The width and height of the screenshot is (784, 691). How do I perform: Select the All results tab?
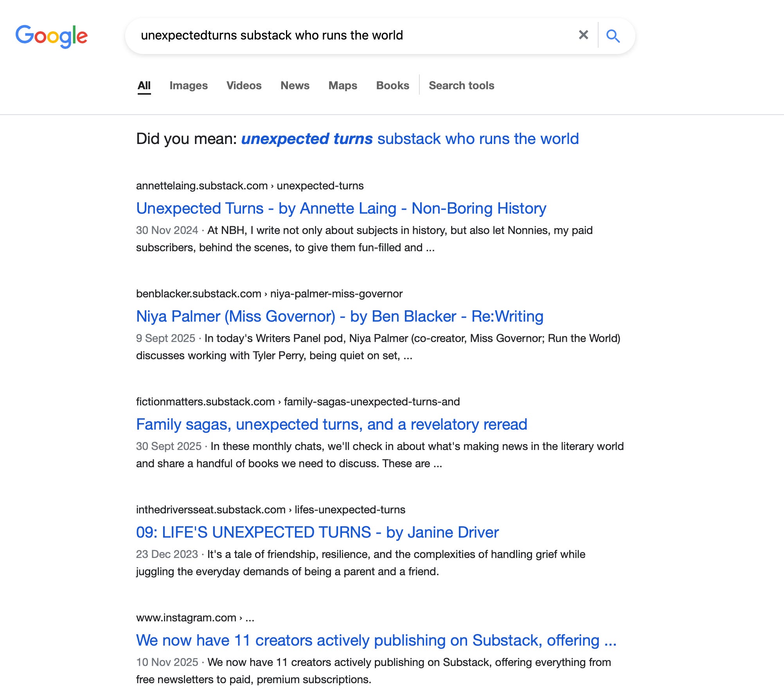click(x=144, y=85)
